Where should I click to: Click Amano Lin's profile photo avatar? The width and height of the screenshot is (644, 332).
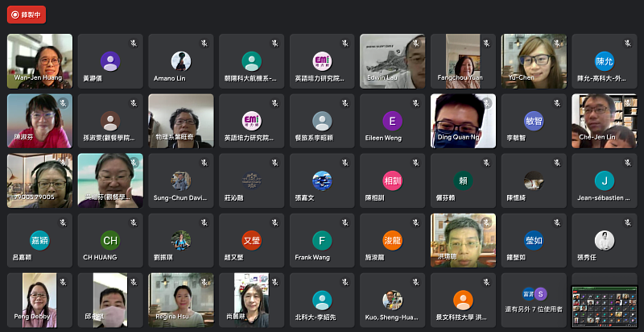pos(180,61)
